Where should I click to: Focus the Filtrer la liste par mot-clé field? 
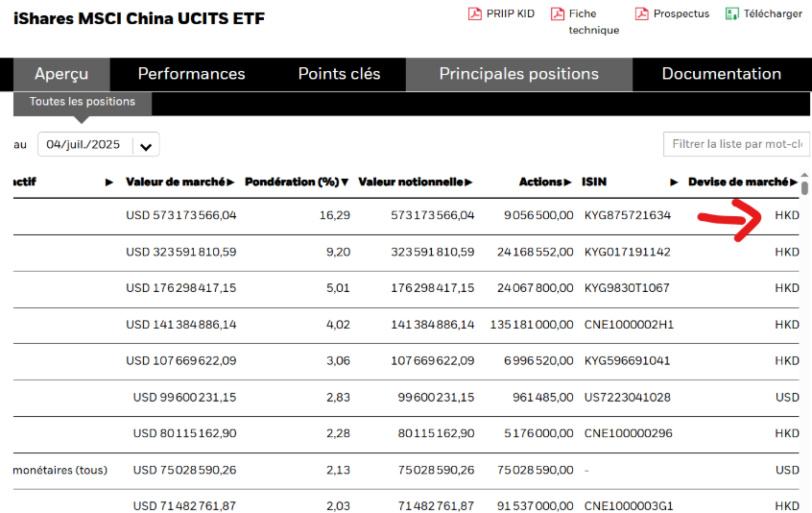coord(736,144)
